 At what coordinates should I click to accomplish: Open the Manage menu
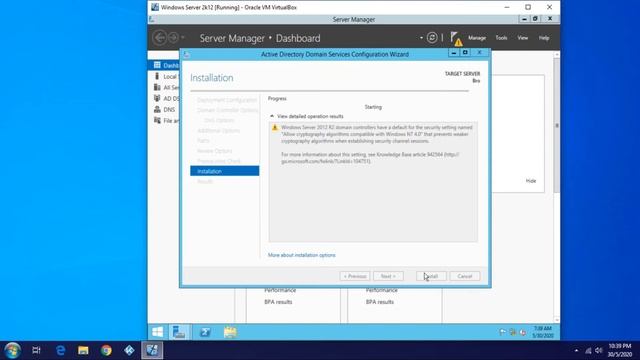click(x=477, y=38)
